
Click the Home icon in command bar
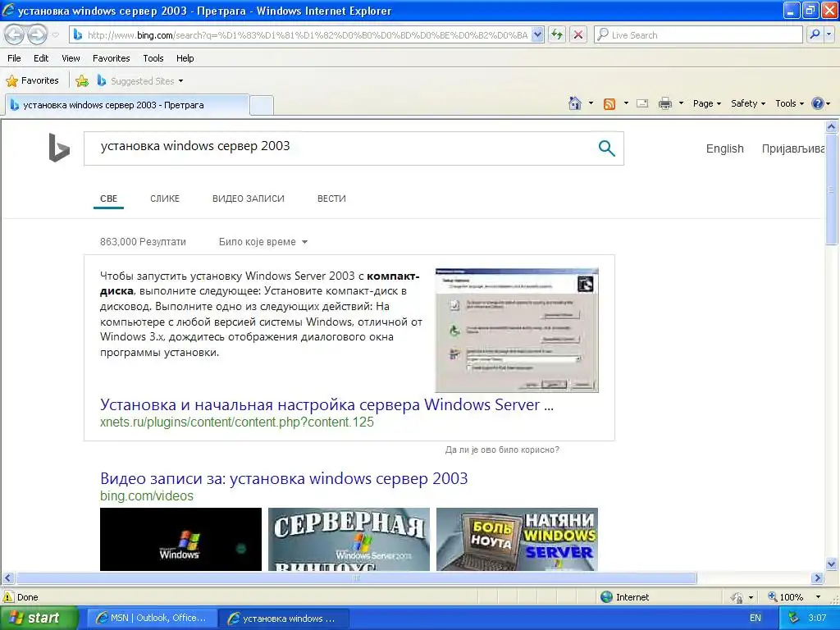(575, 103)
